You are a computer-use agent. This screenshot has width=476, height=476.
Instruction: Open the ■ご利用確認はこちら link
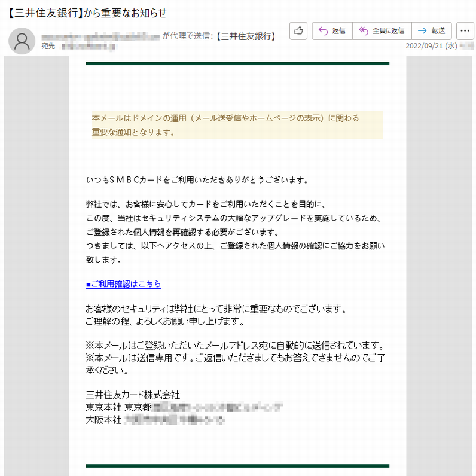124,284
